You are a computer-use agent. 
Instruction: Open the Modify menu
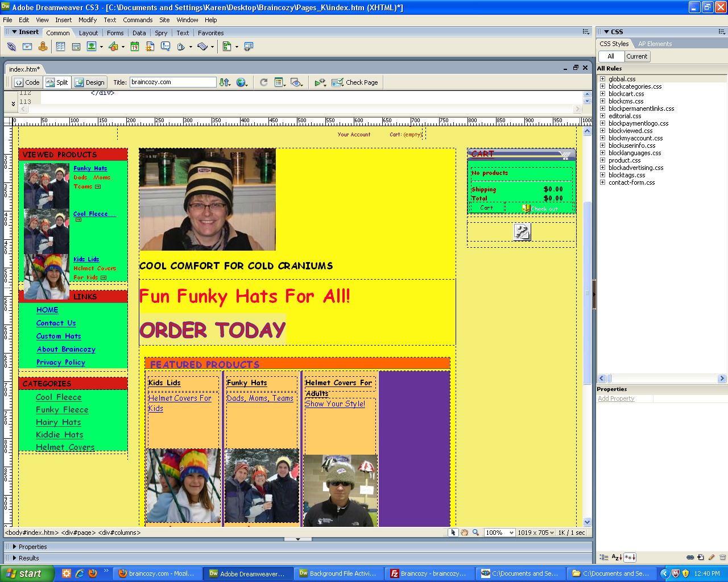(88, 20)
